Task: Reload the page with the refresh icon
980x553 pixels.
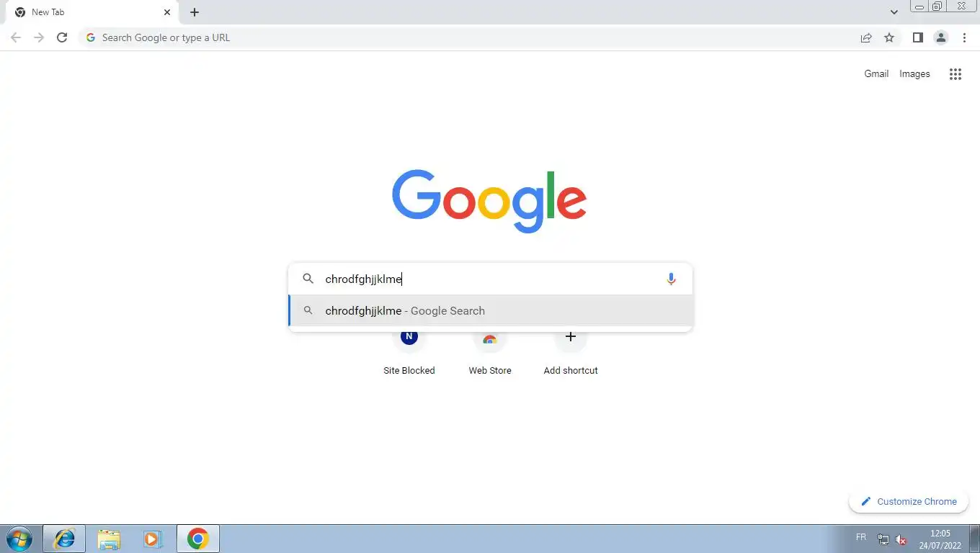Action: 62,37
